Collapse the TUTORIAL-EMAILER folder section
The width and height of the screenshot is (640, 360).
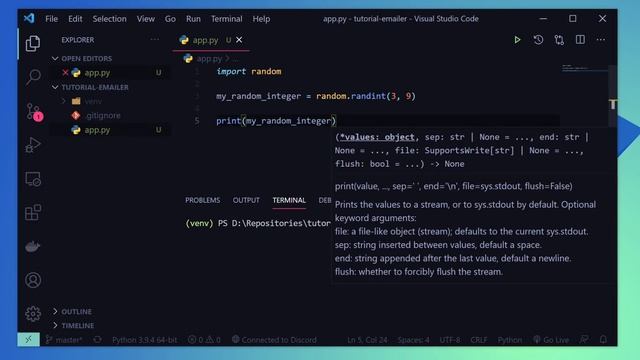[x=94, y=87]
